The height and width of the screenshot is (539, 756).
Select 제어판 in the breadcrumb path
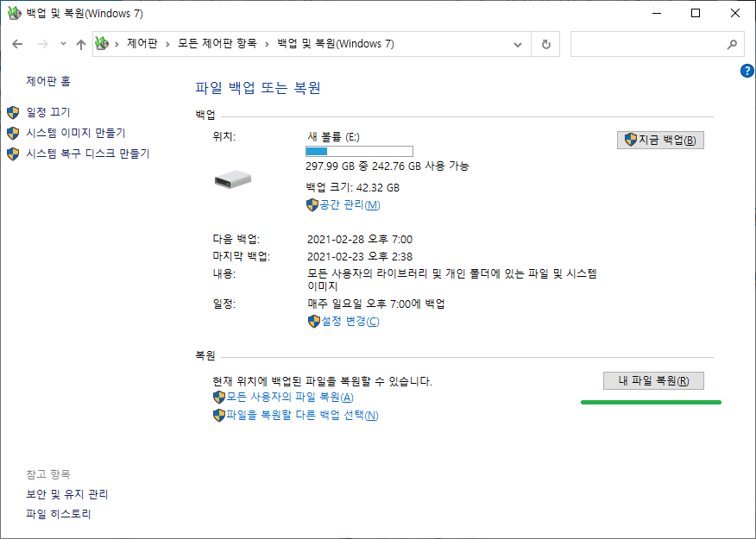pos(142,44)
